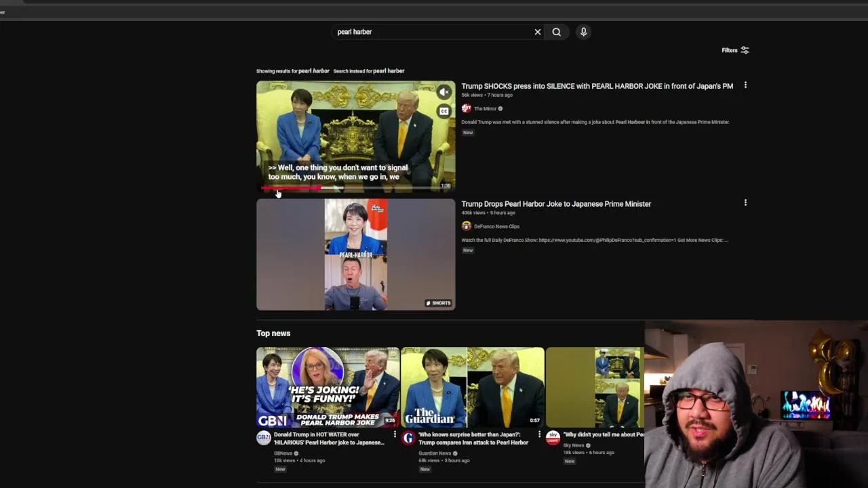Go to GBNews channel name under video
The image size is (868, 488).
(283, 453)
